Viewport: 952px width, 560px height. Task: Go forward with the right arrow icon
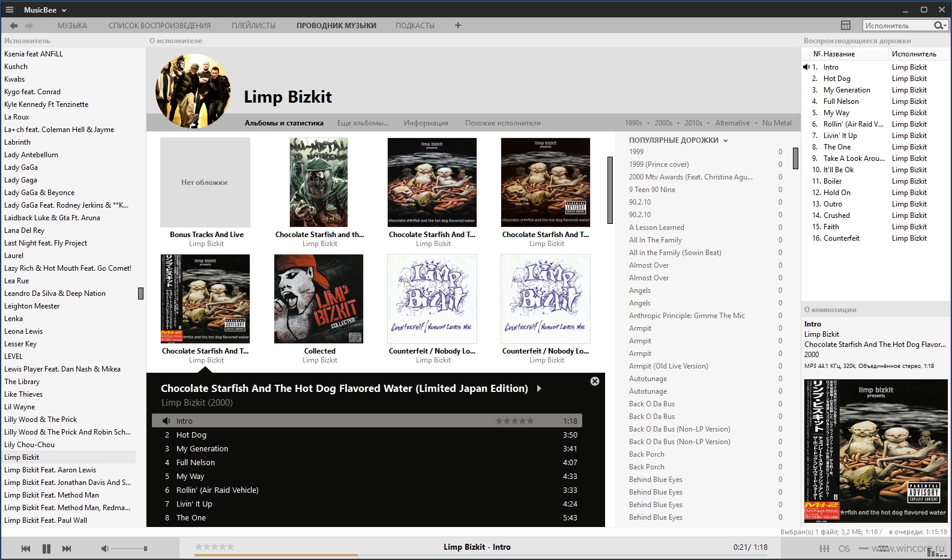click(29, 26)
